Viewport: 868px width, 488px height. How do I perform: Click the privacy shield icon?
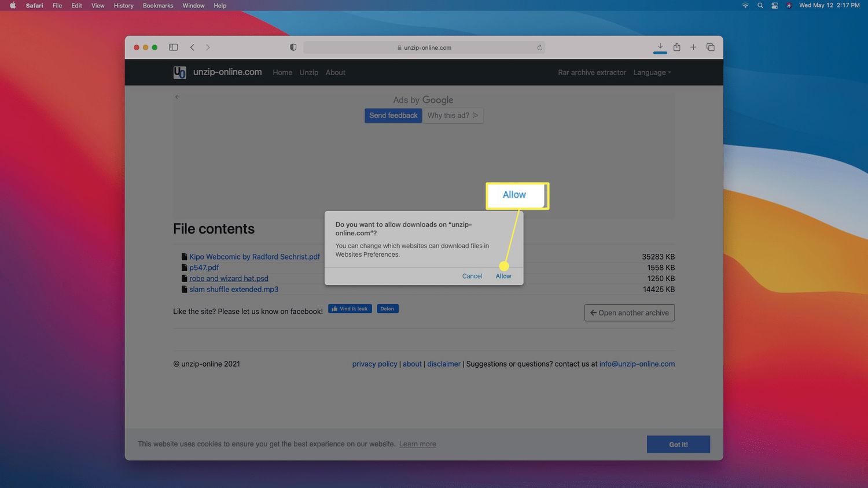(x=293, y=47)
